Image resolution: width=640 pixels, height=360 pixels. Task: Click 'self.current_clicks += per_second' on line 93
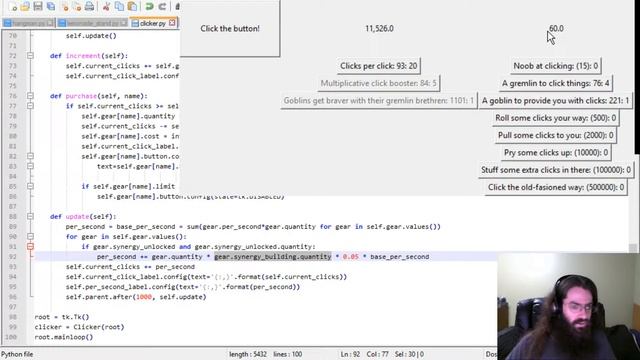pos(130,267)
